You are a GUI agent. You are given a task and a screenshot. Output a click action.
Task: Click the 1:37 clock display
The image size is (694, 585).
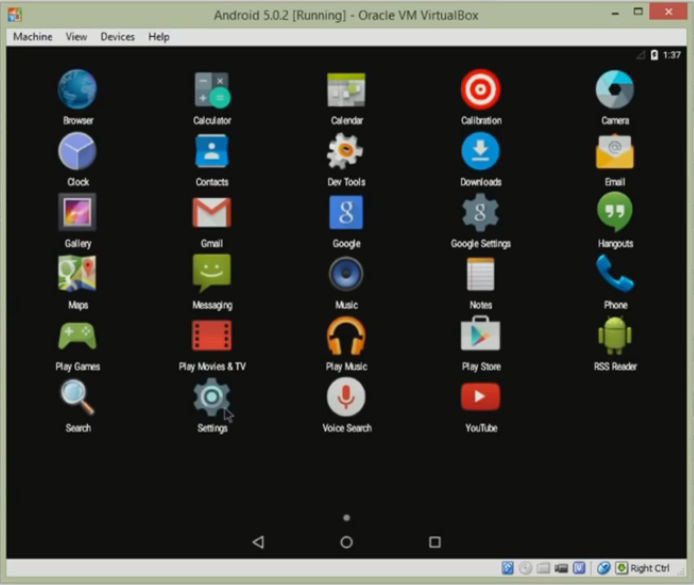[x=672, y=55]
